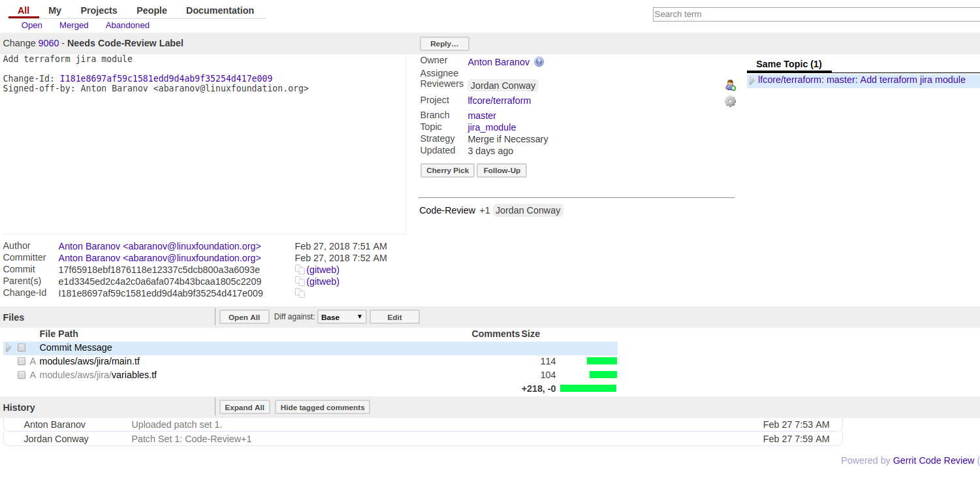Image resolution: width=980 pixels, height=482 pixels.
Task: Click the green size bar for main.tf
Action: pos(602,361)
